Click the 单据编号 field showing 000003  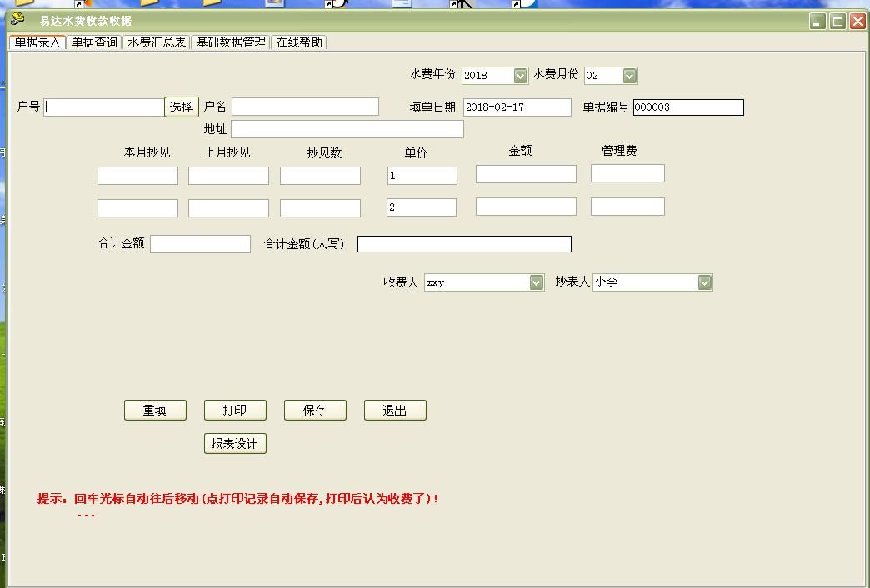point(688,107)
